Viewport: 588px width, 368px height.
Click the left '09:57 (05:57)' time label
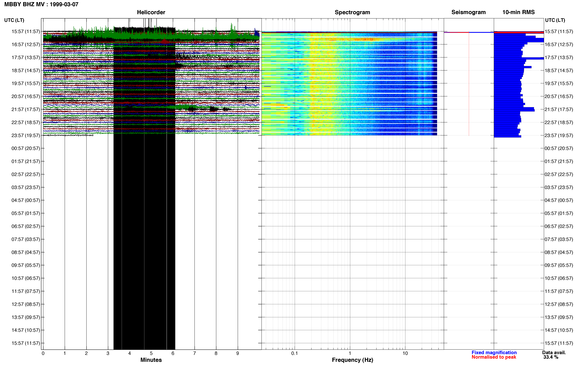26,265
